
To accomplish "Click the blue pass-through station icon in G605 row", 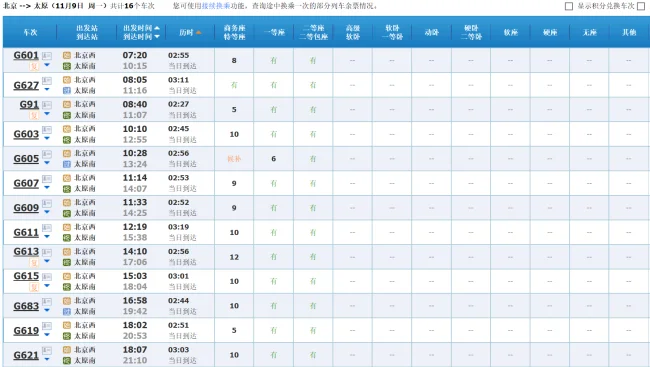I will (67, 164).
